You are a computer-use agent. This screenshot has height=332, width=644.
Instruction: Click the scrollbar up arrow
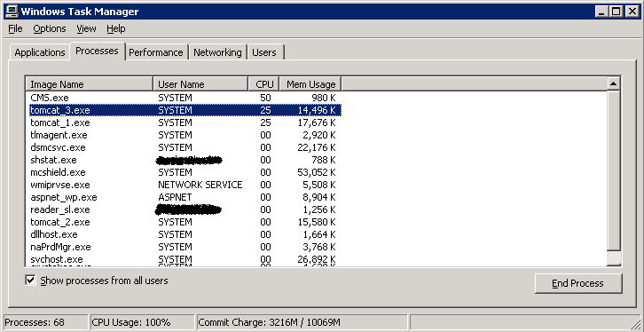(614, 83)
